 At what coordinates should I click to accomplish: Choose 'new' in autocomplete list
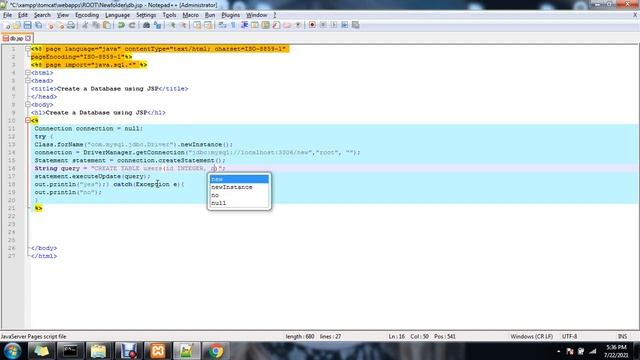click(x=239, y=179)
